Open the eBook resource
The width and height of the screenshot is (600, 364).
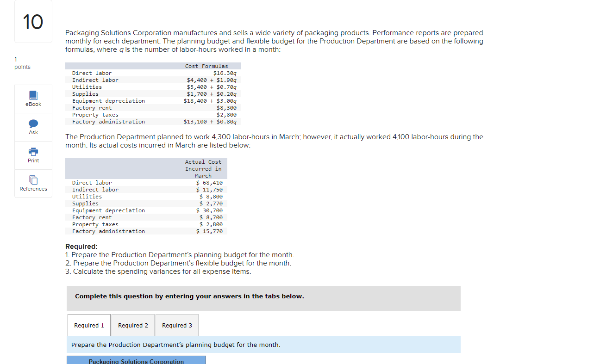33,99
